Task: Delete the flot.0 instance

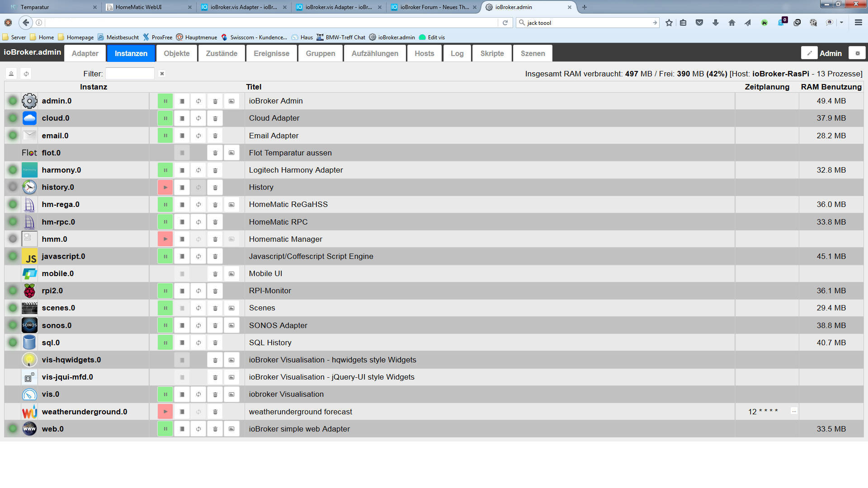Action: click(x=215, y=153)
